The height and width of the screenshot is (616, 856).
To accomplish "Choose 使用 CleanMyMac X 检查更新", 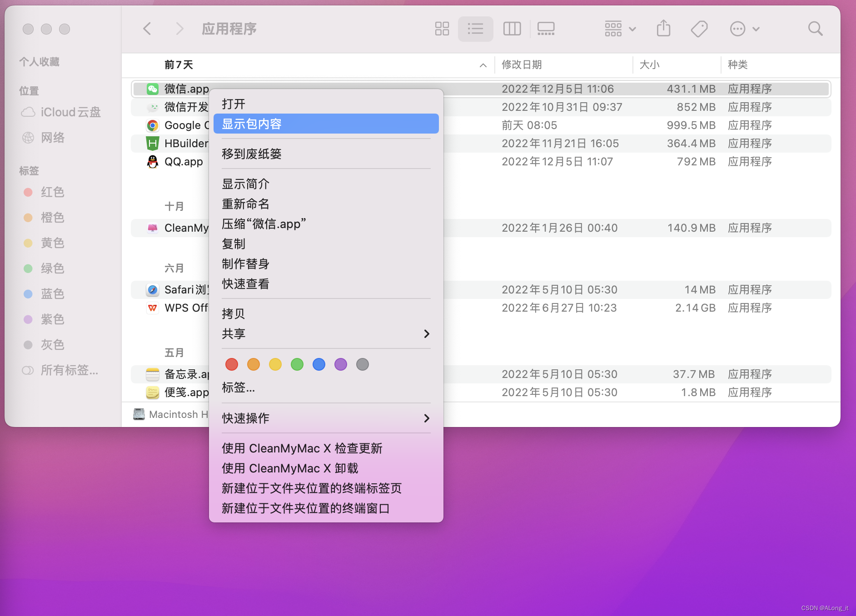I will (326, 448).
